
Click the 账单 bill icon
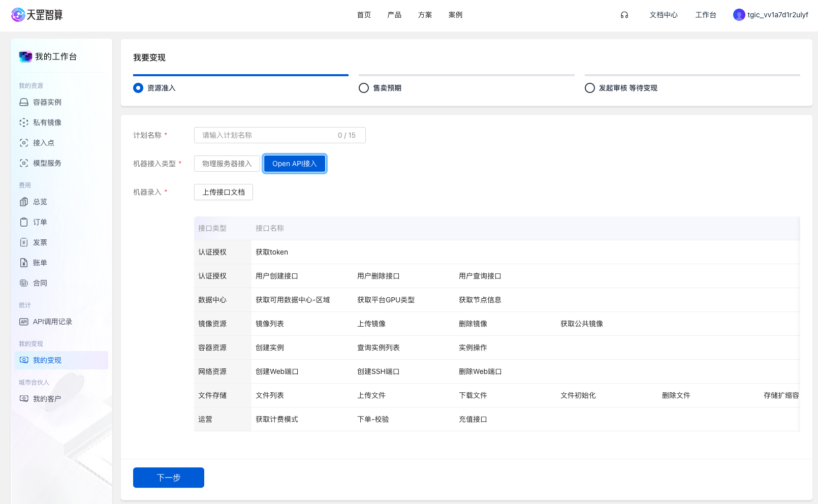click(24, 263)
